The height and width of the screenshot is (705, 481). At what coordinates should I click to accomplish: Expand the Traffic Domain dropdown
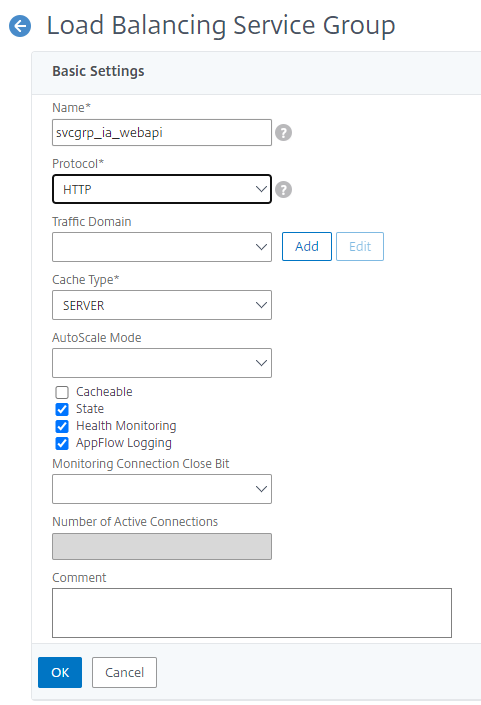coord(162,247)
